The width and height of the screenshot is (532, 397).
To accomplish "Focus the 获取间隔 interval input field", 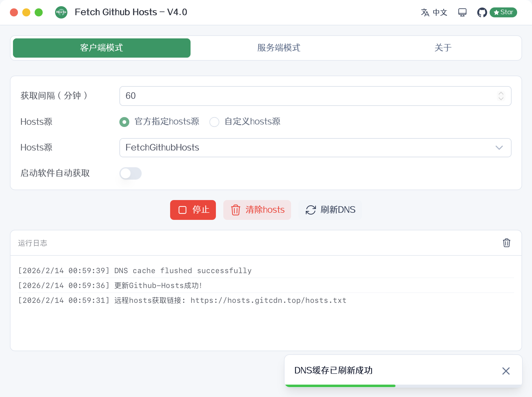I will [x=315, y=96].
